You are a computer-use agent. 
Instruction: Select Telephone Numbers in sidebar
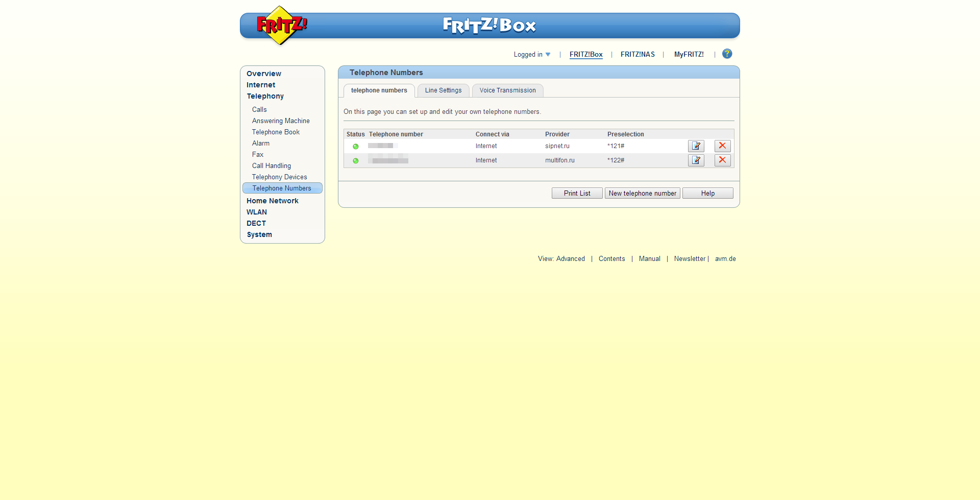click(282, 188)
